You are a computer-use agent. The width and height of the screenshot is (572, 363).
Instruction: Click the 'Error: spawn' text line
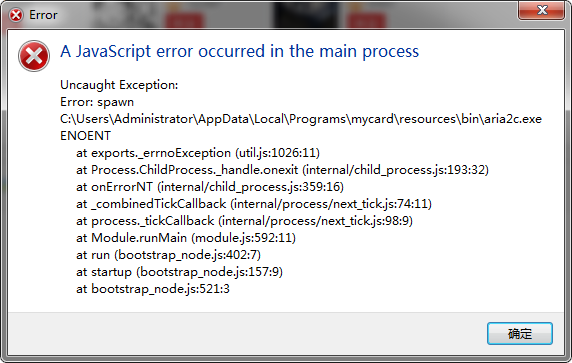(x=97, y=102)
